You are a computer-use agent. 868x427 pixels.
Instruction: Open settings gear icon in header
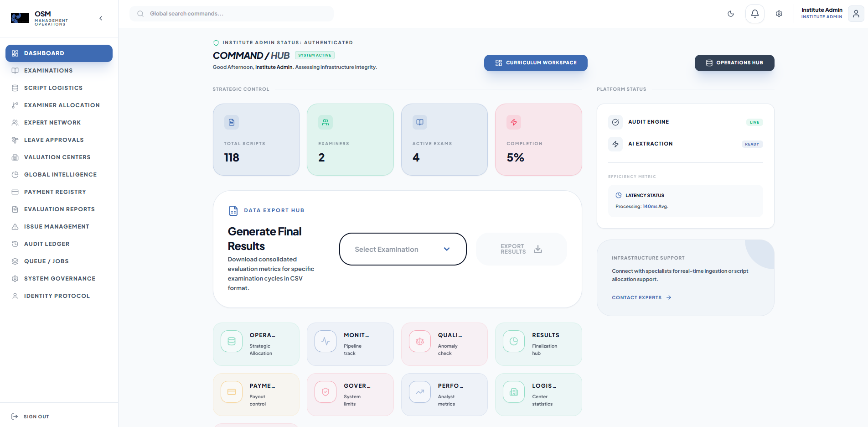coord(779,14)
